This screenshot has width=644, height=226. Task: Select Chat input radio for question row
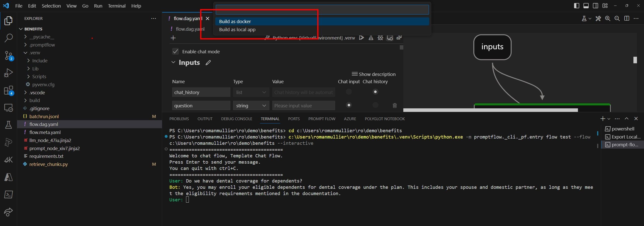click(349, 105)
